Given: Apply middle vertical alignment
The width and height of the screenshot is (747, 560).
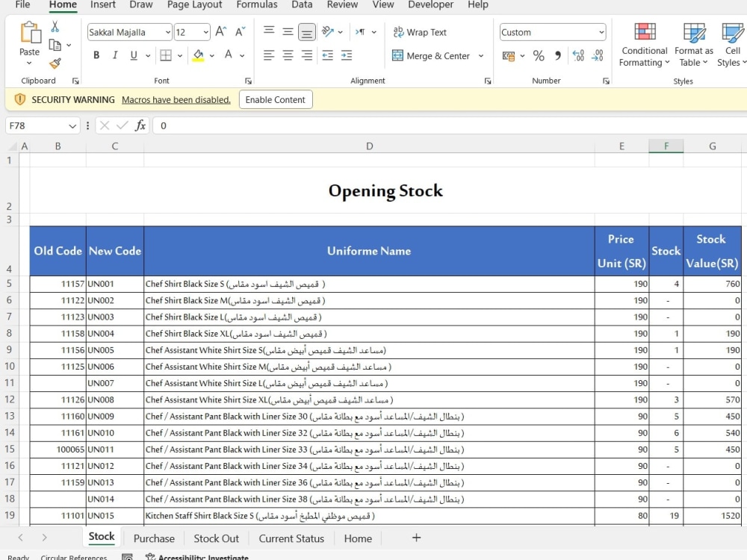Looking at the screenshot, I should 288,32.
